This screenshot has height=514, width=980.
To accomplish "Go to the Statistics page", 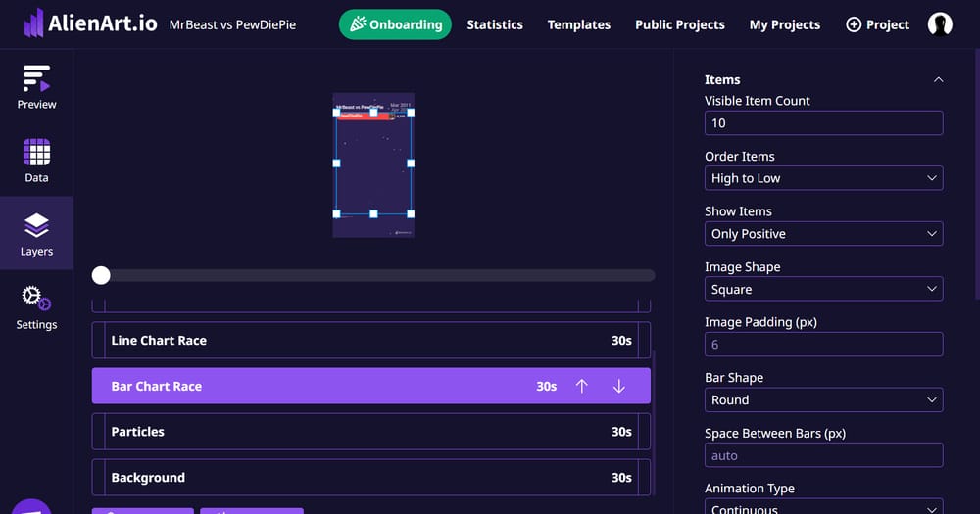I will [494, 24].
